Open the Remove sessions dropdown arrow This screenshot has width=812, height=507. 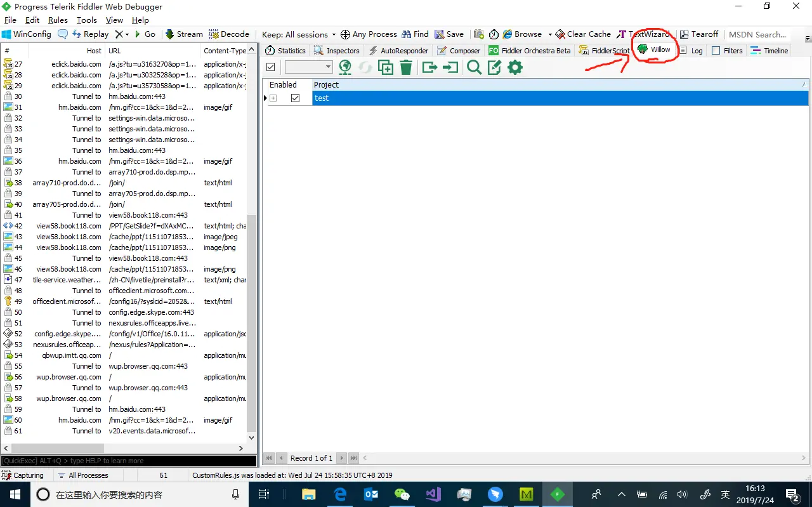[127, 34]
